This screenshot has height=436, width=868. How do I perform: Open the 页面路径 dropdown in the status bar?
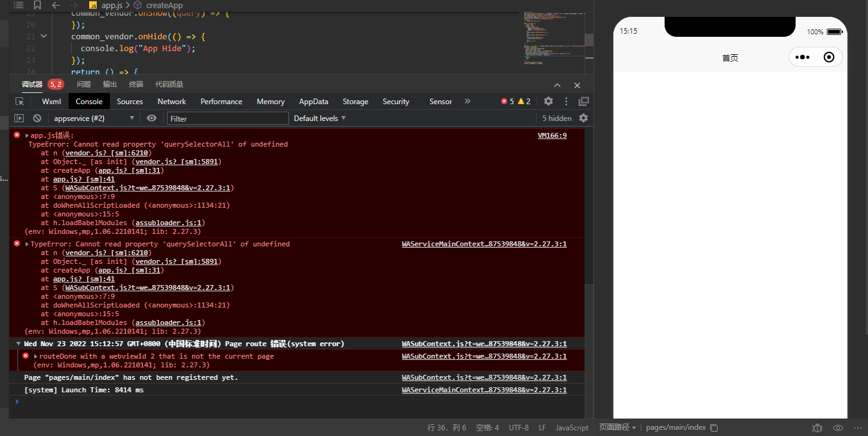point(618,427)
